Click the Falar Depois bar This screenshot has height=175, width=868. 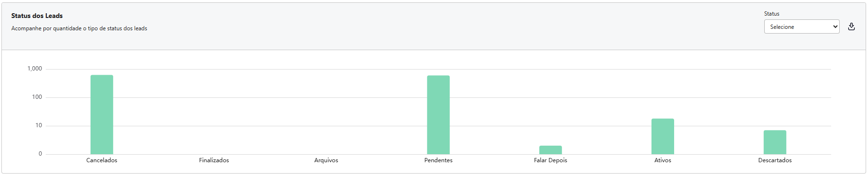pos(551,150)
